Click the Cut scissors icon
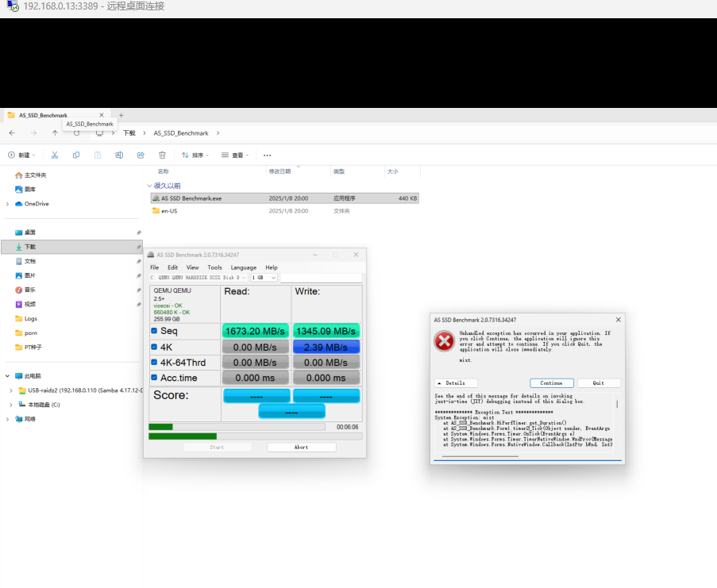 point(55,156)
